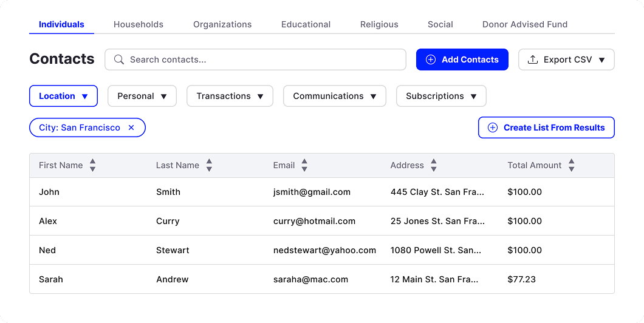644x323 pixels.
Task: Click the search magnifier icon
Action: coord(119,59)
